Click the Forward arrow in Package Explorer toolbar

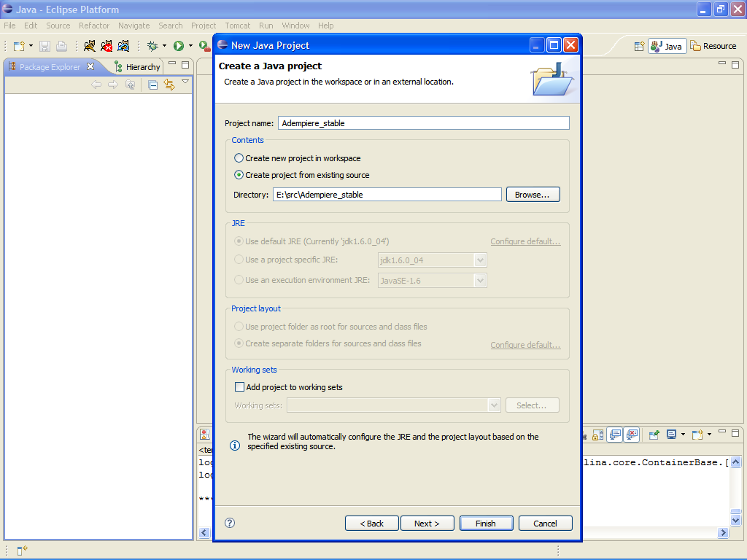(113, 85)
